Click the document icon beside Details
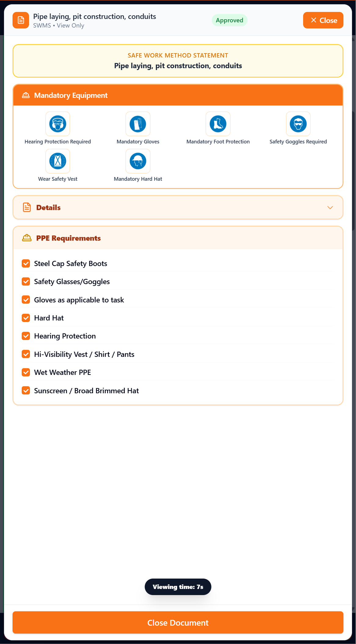The image size is (356, 644). tap(27, 207)
